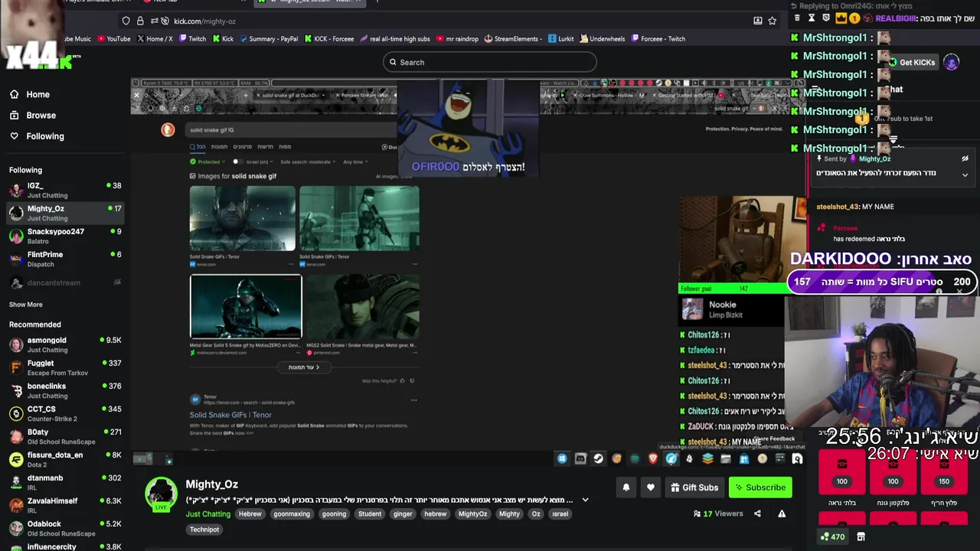980x551 pixels.
Task: Expand the stream title chevron
Action: click(585, 500)
